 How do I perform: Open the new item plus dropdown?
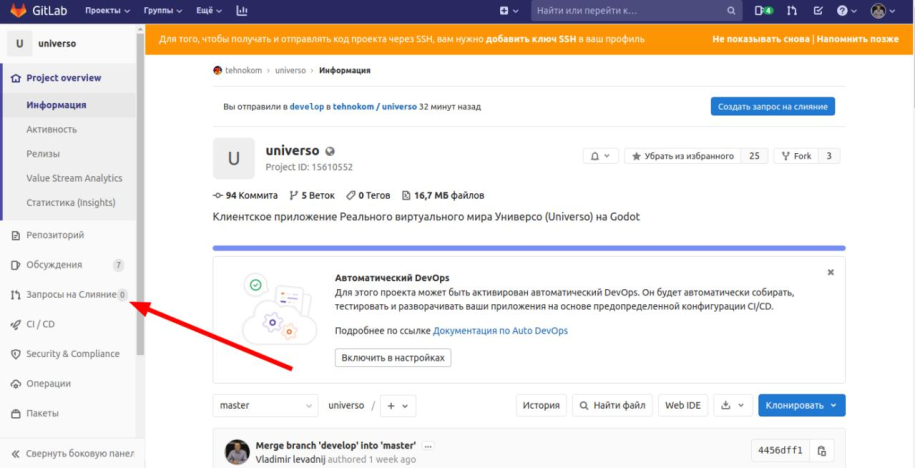509,11
